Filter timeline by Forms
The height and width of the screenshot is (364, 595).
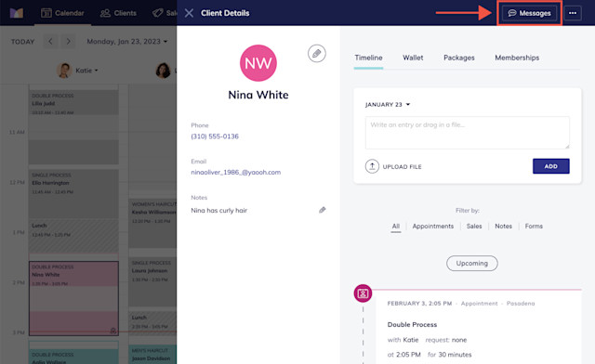click(534, 226)
